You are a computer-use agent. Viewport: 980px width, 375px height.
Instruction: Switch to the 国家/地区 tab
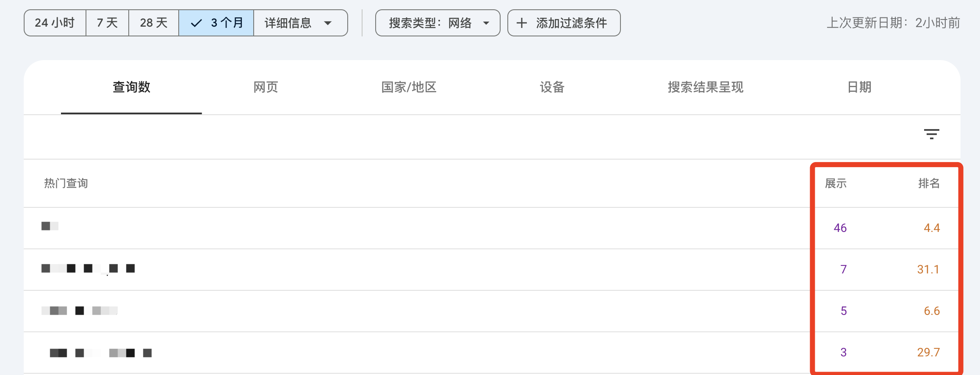409,87
